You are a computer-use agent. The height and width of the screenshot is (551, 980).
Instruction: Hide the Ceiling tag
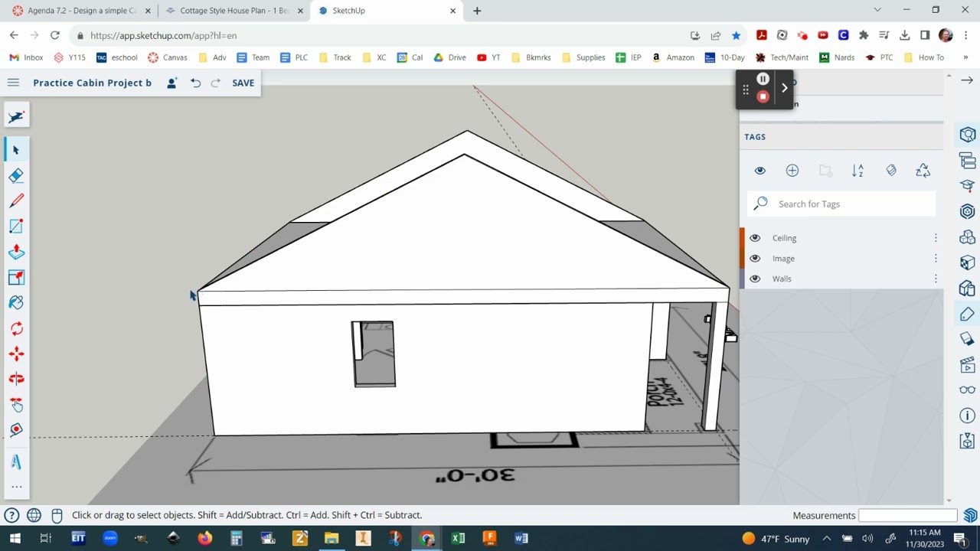pos(755,238)
